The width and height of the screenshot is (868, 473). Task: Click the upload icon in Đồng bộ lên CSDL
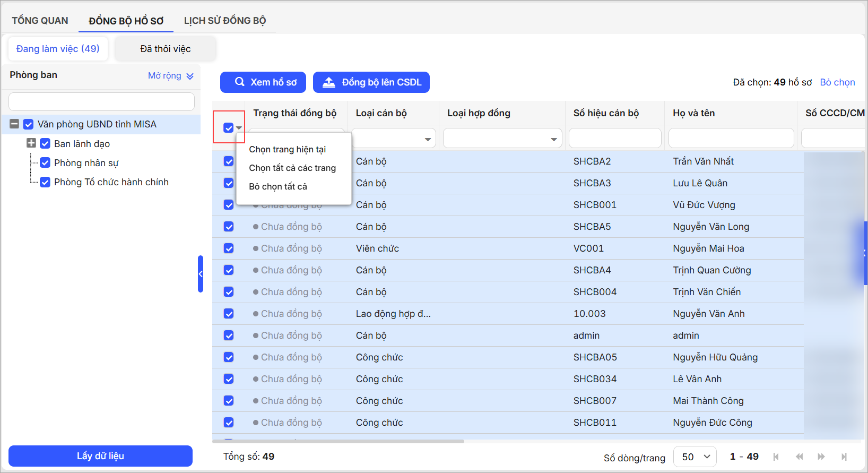click(329, 82)
